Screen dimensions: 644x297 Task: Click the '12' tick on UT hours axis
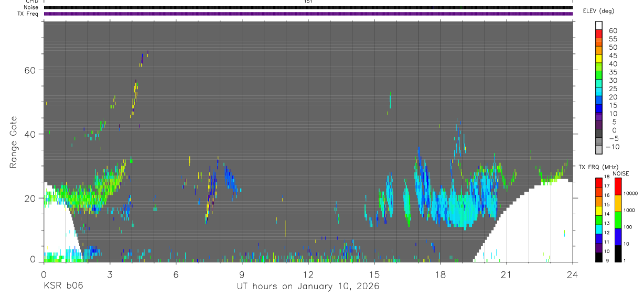pos(308,274)
